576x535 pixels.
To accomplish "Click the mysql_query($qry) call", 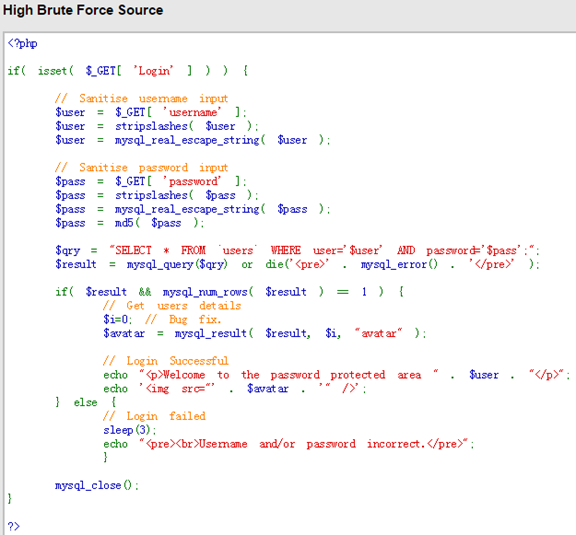I will click(177, 264).
